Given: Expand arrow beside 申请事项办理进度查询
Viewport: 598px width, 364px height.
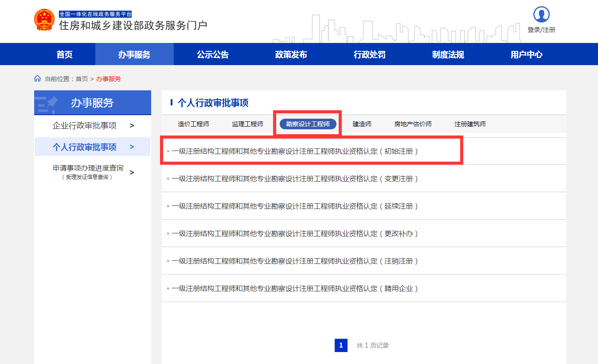Looking at the screenshot, I should point(132,172).
